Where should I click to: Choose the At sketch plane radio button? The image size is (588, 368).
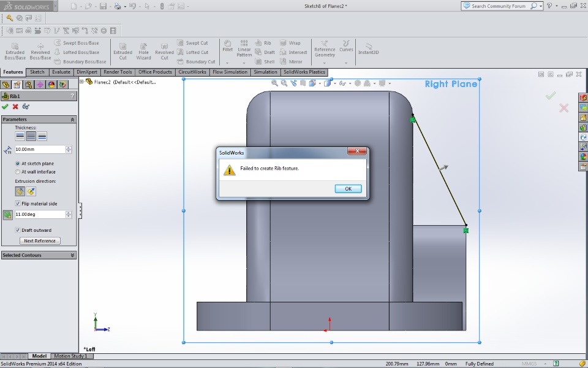tap(17, 164)
